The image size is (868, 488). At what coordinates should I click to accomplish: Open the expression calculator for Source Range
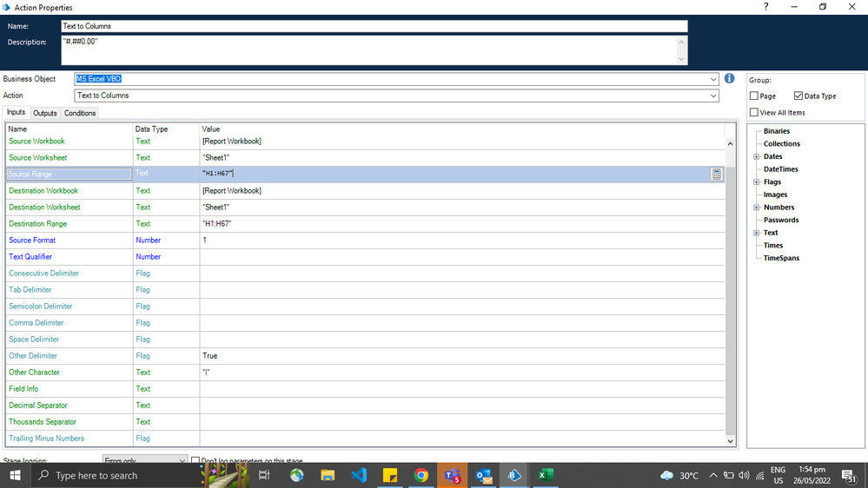[x=716, y=174]
